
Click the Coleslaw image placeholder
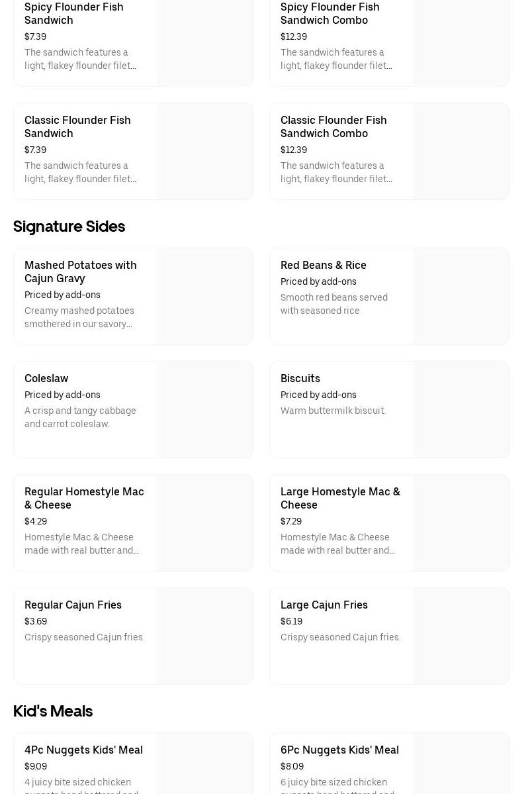(204, 409)
